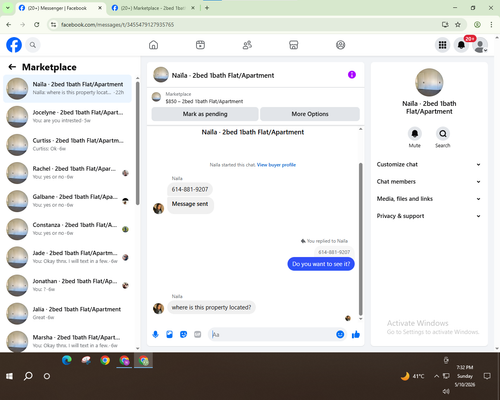Click the message text field Aa
Image resolution: width=500 pixels, height=400 pixels.
(272, 334)
